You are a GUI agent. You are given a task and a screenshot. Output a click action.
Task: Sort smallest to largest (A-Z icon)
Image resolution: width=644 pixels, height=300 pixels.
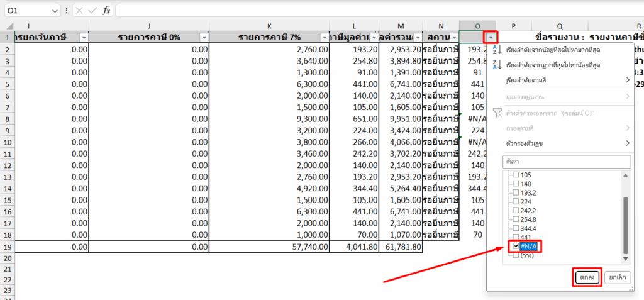point(496,50)
